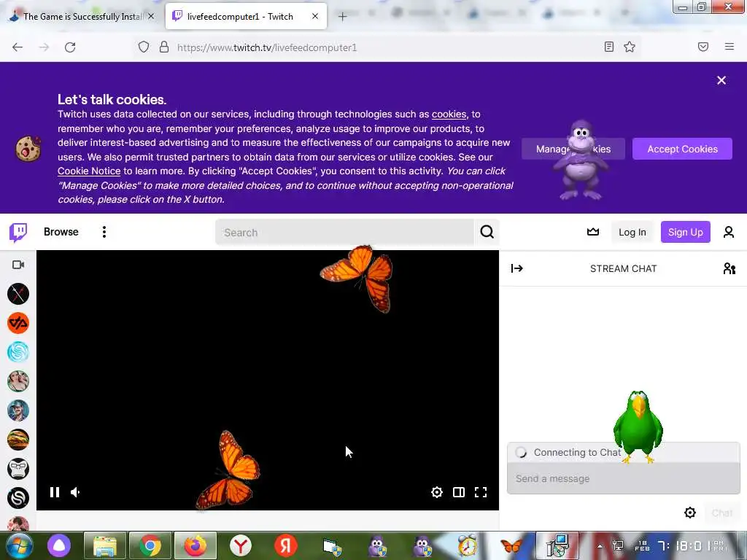747x560 pixels.
Task: Open the black crossed-swords channel avatar
Action: pos(18,294)
